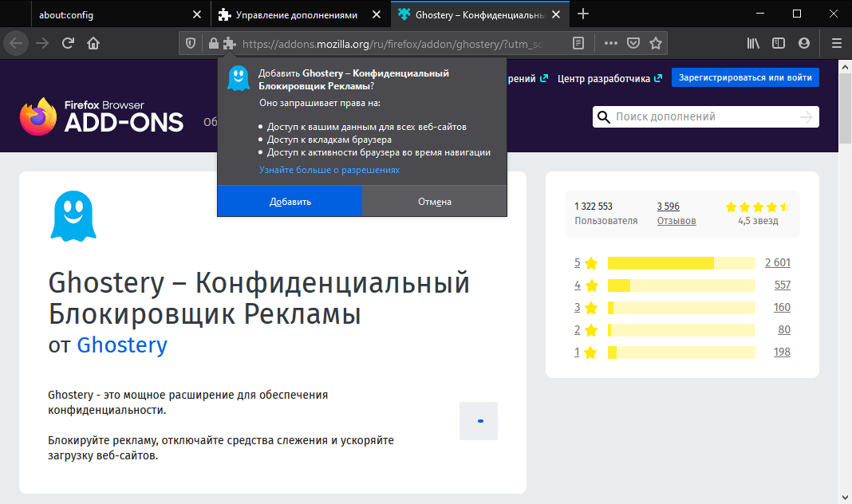Open 5-star reviews link
The image size is (852, 504).
586,263
